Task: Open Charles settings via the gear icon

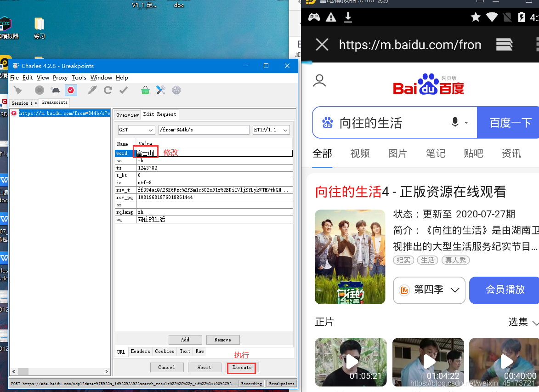Action: click(176, 90)
